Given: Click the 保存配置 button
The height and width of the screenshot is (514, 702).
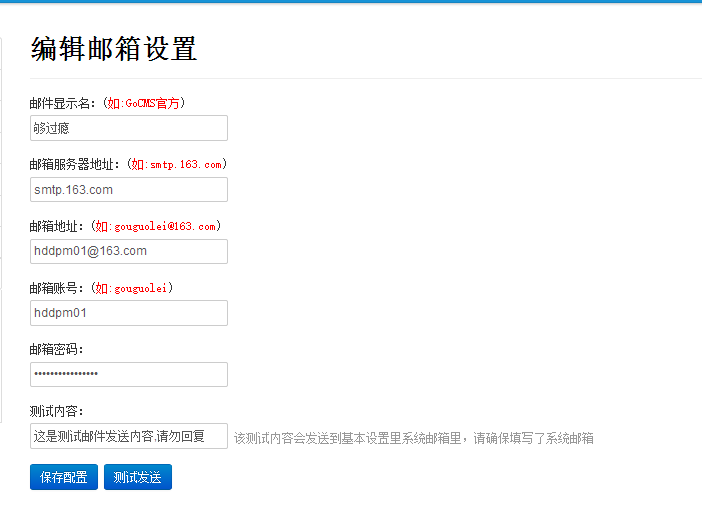Looking at the screenshot, I should (64, 477).
